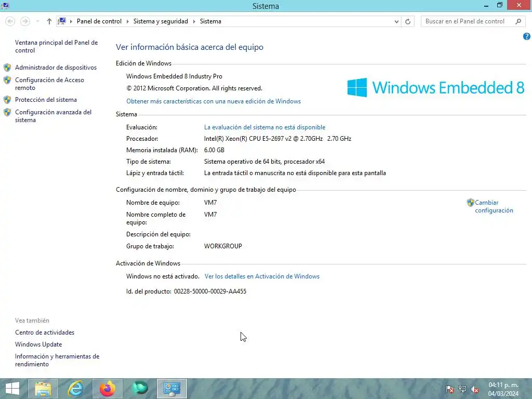
Task: Open address bar history dropdown
Action: pyautogui.click(x=396, y=22)
